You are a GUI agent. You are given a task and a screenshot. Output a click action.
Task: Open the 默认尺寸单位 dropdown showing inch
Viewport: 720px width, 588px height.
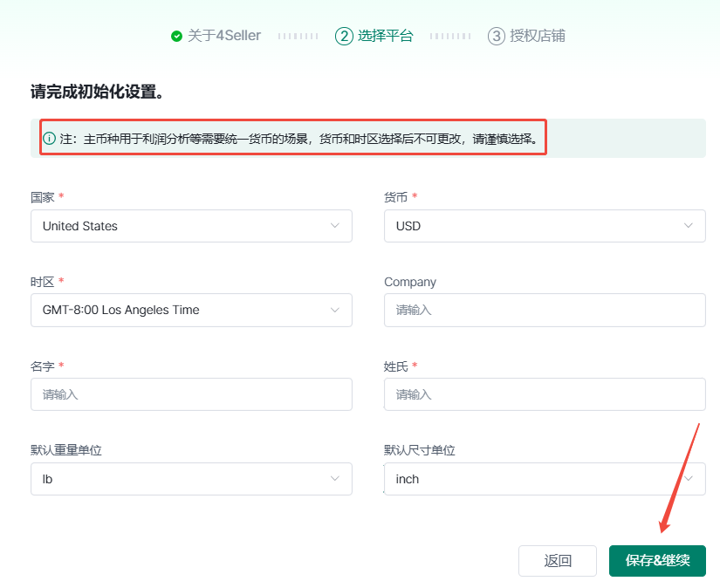[544, 479]
